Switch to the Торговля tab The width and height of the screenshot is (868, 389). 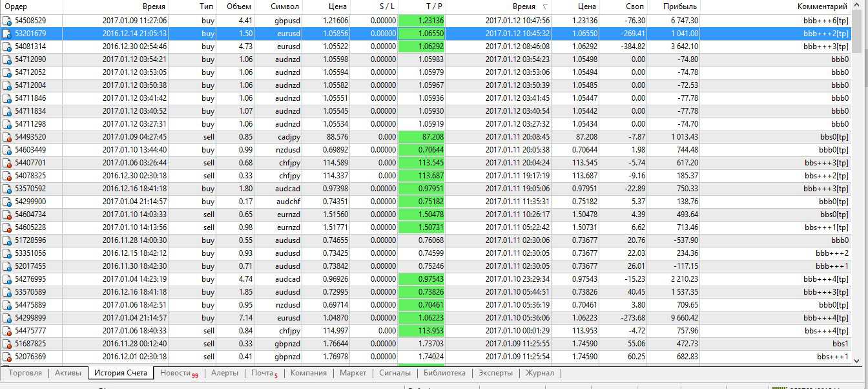point(25,373)
